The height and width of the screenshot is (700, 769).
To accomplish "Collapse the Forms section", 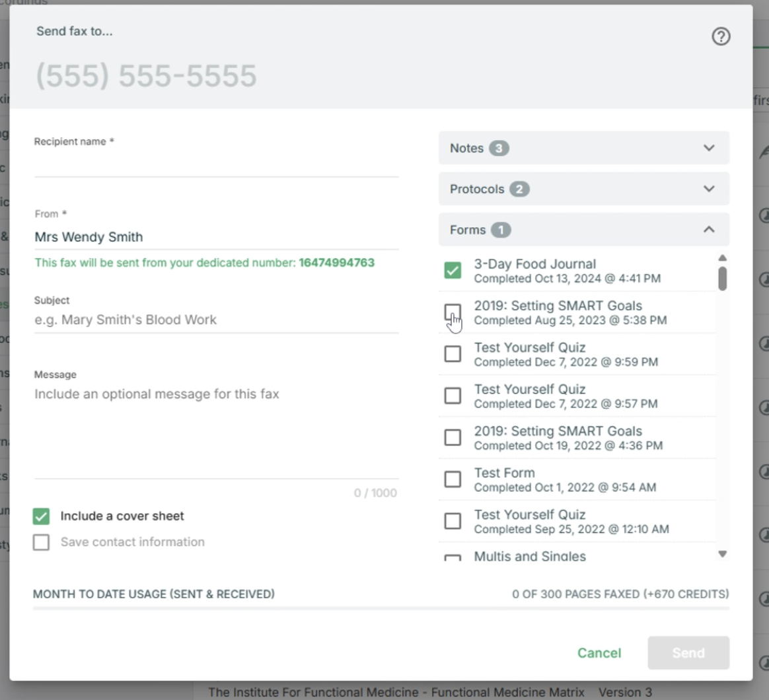I will coord(583,230).
